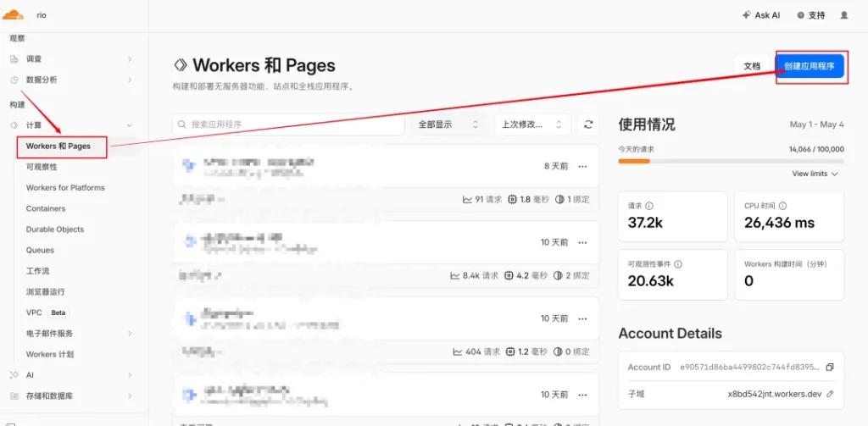
Task: Click the 计算 sidebar icon
Action: coord(14,125)
